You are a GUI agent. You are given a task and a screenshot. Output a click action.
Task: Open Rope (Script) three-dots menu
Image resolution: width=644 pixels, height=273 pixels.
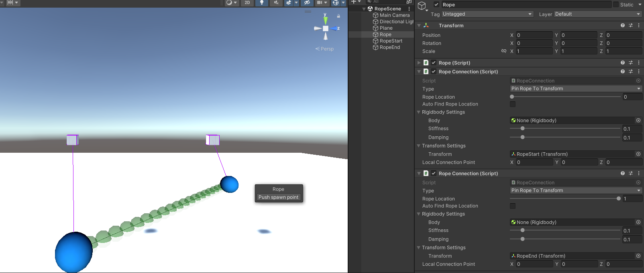pyautogui.click(x=639, y=63)
